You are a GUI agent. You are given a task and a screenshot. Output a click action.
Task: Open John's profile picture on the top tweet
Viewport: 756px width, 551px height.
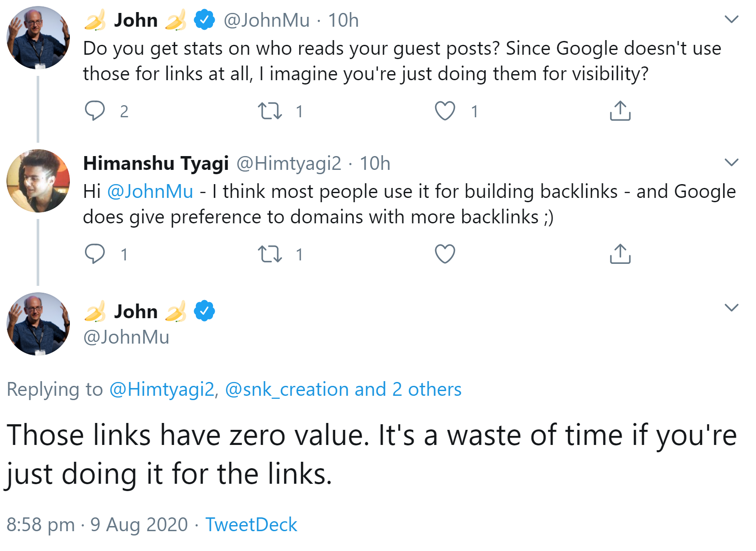coord(38,39)
